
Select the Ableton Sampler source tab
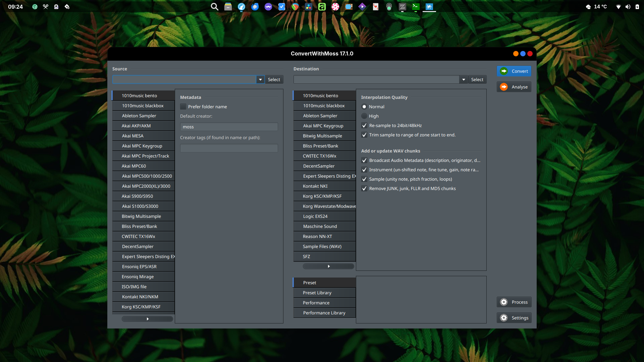click(143, 116)
